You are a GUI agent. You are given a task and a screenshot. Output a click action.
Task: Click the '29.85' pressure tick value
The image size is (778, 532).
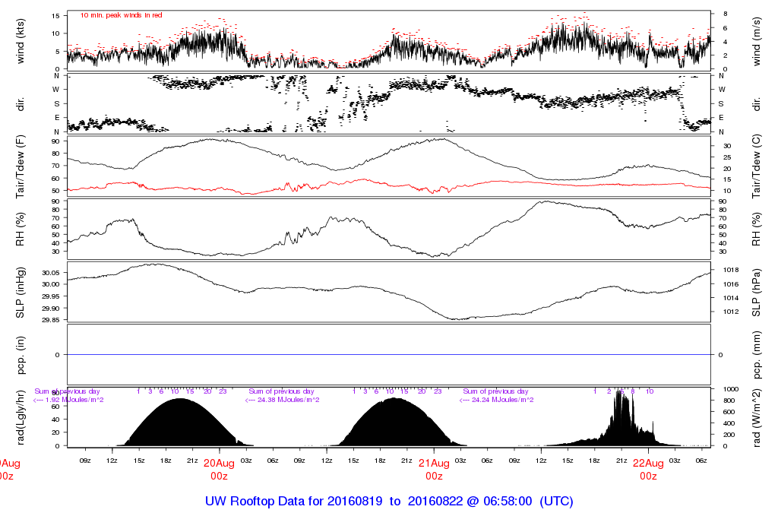point(51,320)
